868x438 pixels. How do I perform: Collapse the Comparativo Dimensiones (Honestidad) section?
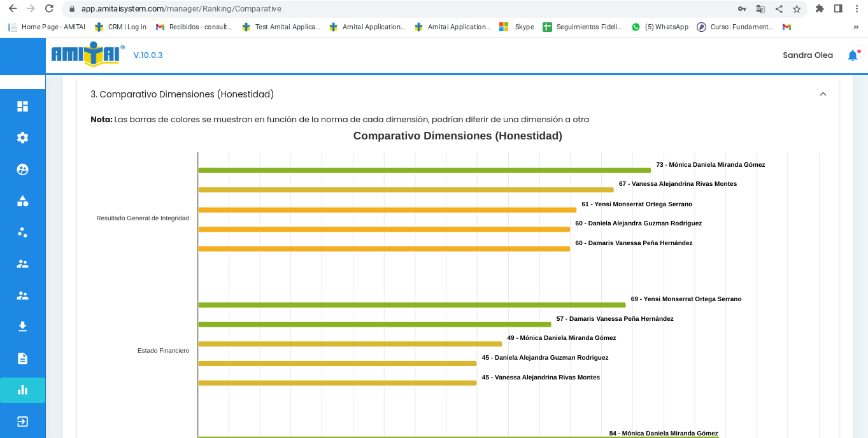coord(823,94)
